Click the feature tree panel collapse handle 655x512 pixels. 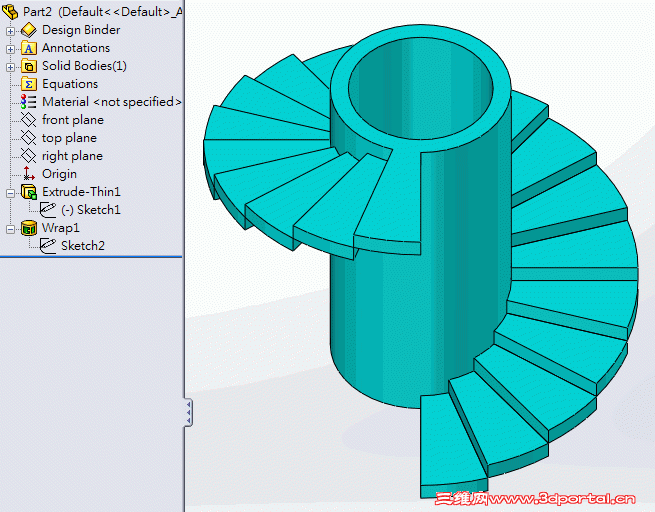pyautogui.click(x=188, y=413)
